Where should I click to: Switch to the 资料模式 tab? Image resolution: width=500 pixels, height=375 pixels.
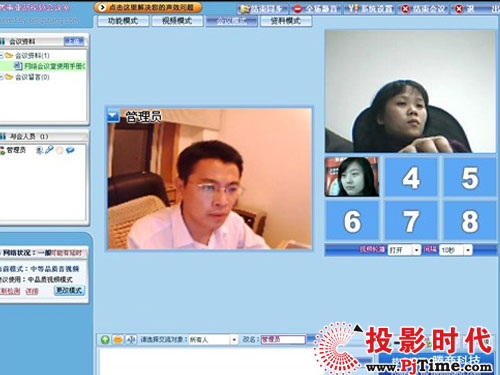(286, 21)
